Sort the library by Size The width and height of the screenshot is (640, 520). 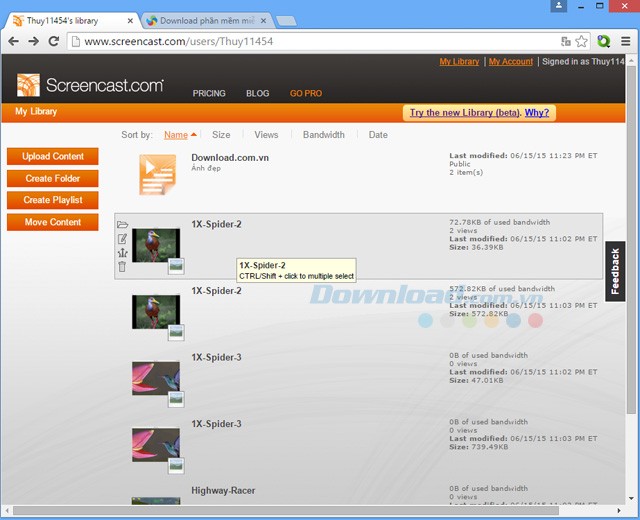click(221, 135)
